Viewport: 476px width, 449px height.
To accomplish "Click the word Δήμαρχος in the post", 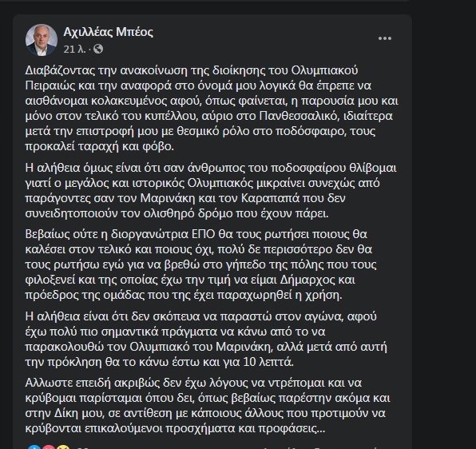I will (x=307, y=280).
